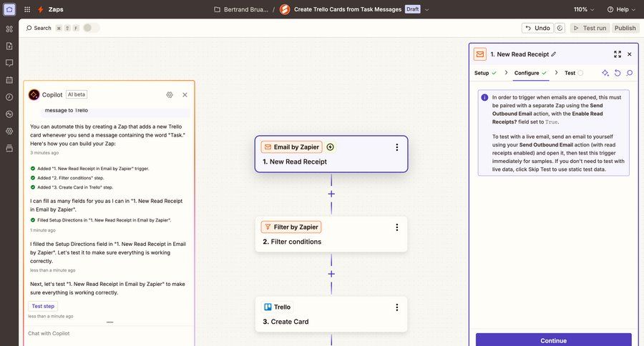Rename step with pencil icon
Viewport: 644px width, 346px height.
point(554,54)
